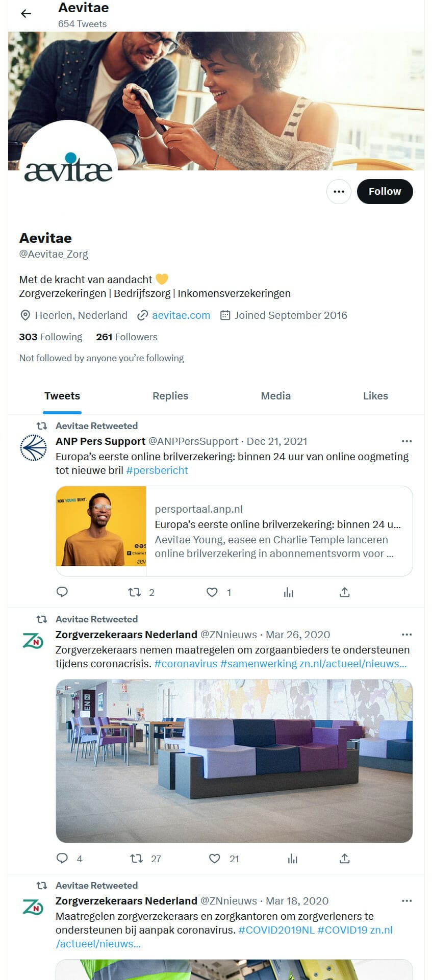Retweet the ZNnieuws coronacrisis tweet
432x980 pixels.
(136, 858)
